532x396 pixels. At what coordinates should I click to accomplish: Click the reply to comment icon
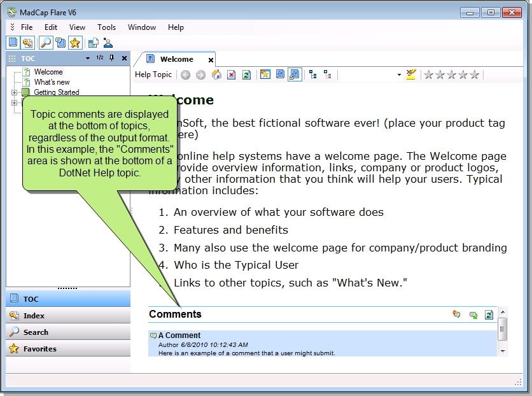[x=473, y=315]
